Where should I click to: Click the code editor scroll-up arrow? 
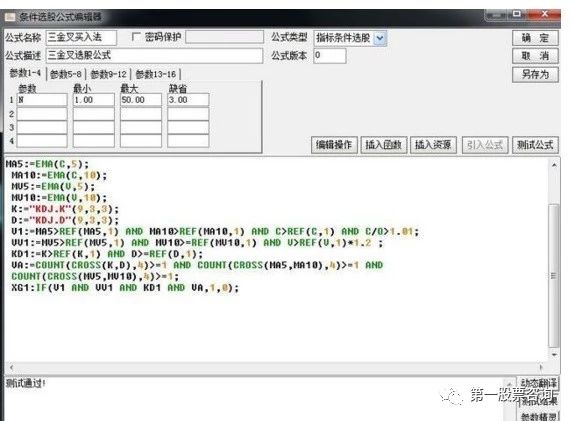[554, 165]
